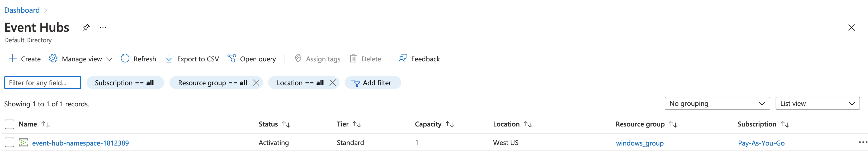868x154 pixels.
Task: Open query using the toolbar icon
Action: point(232,58)
